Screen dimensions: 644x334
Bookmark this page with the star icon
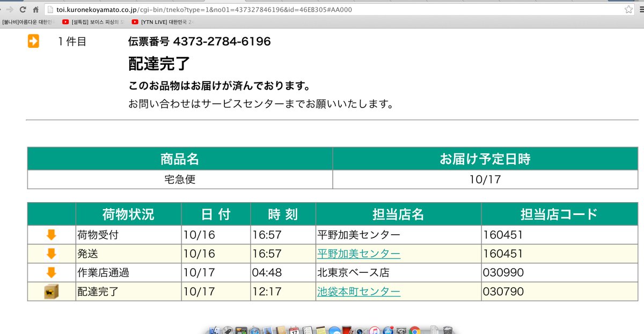(628, 10)
